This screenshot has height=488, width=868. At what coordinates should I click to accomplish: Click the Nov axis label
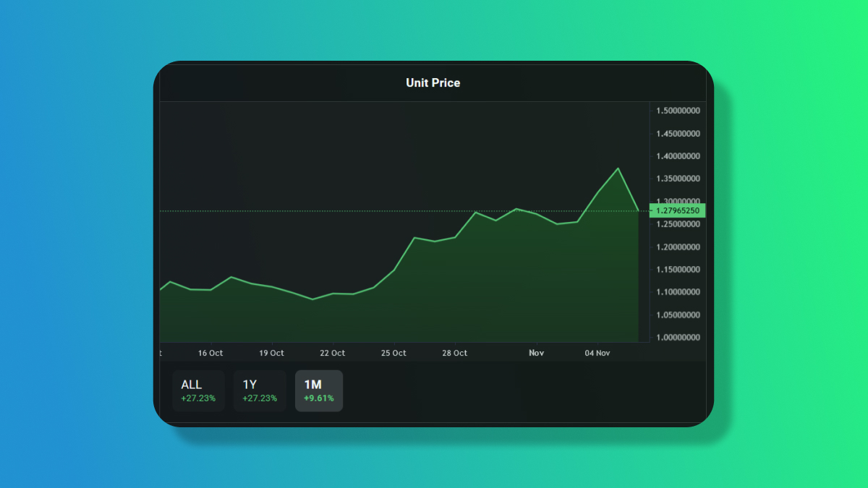point(536,353)
